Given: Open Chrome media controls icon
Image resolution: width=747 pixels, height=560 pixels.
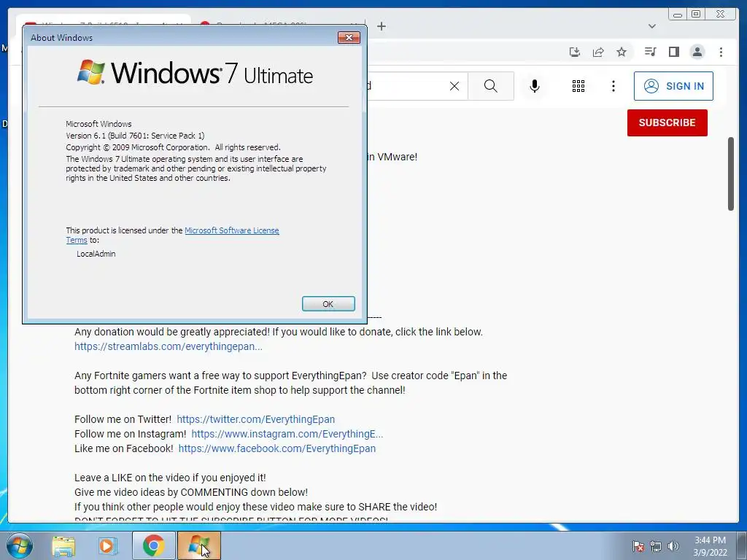Looking at the screenshot, I should click(x=650, y=52).
